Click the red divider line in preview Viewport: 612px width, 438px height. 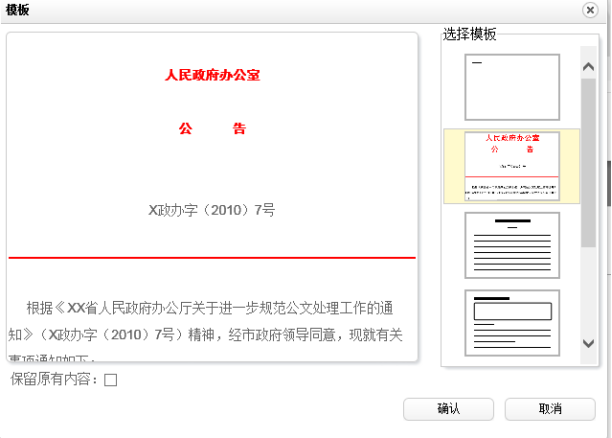coord(212,257)
